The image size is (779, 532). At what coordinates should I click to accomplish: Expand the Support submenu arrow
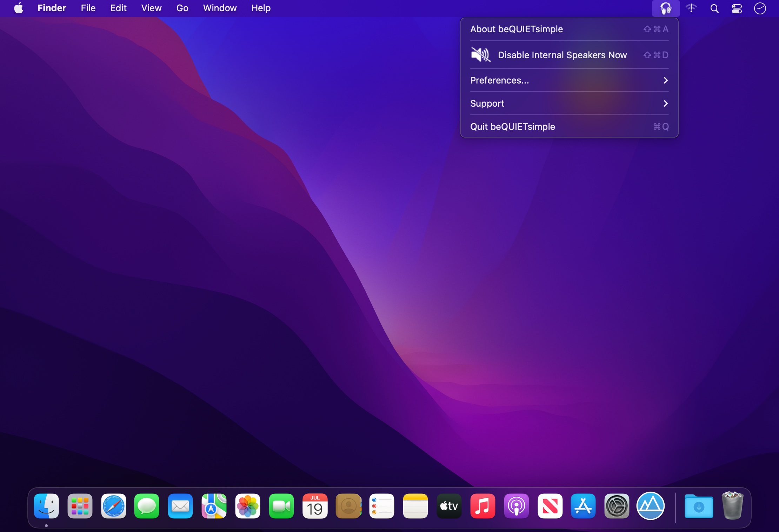(x=665, y=104)
